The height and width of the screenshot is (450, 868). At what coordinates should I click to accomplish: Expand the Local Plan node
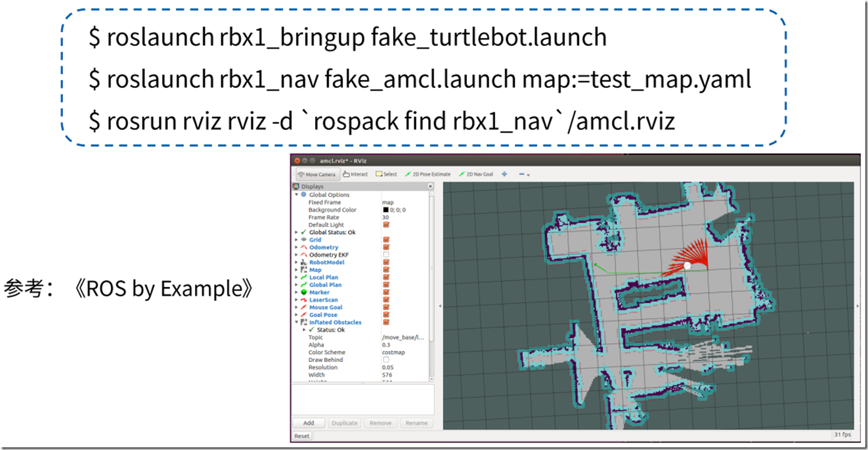[297, 277]
